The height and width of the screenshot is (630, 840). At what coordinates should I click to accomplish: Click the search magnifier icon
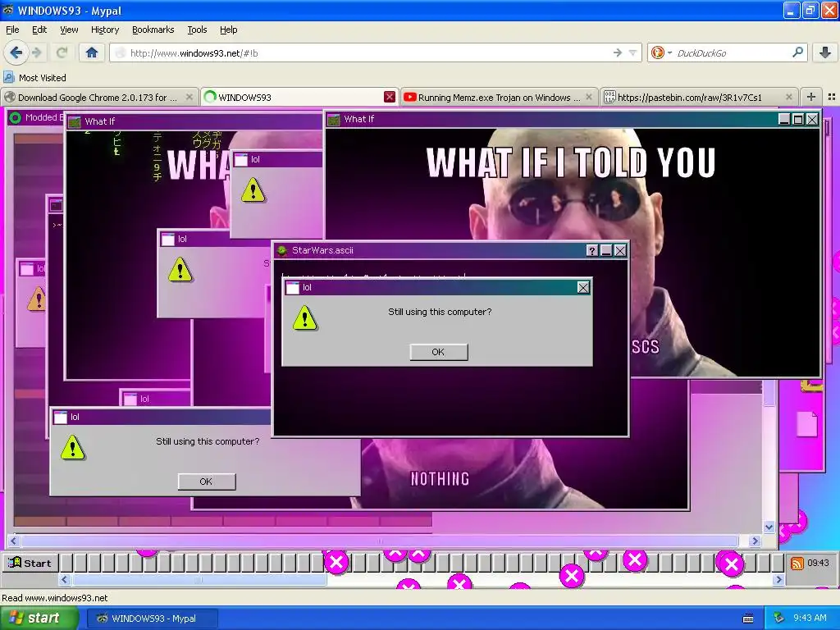pyautogui.click(x=797, y=52)
